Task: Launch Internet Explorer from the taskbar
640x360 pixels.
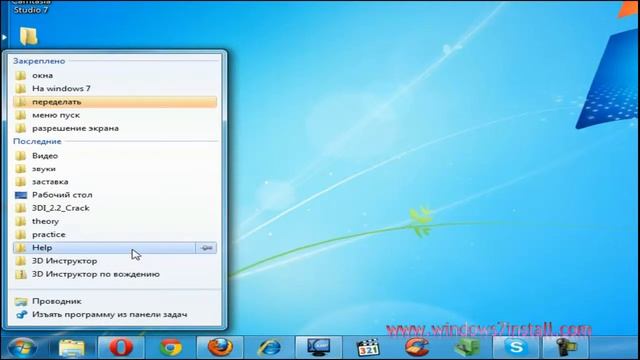Action: coord(269,348)
